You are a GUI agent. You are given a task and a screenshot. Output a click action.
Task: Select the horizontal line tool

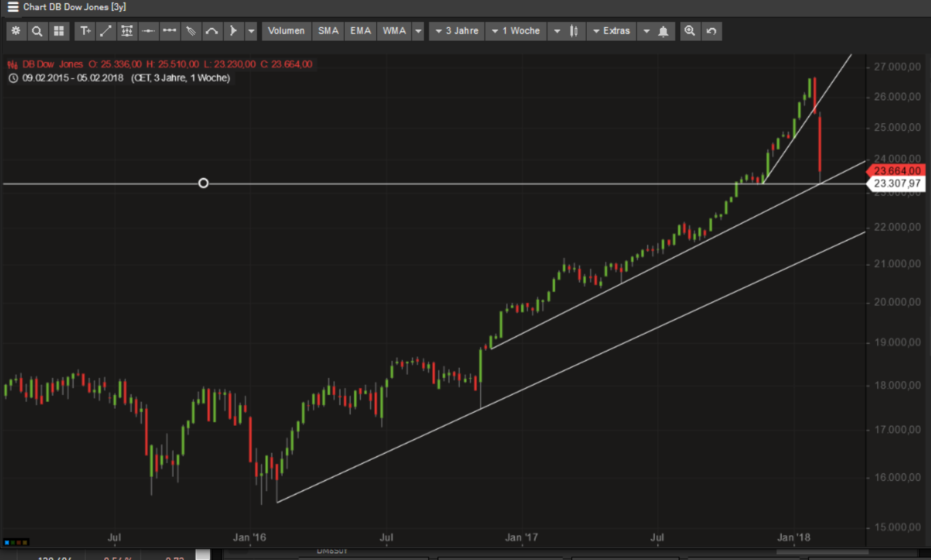tap(149, 31)
